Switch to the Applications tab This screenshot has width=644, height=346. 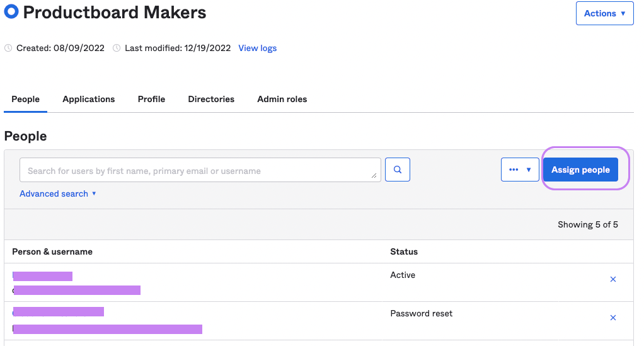click(x=89, y=99)
